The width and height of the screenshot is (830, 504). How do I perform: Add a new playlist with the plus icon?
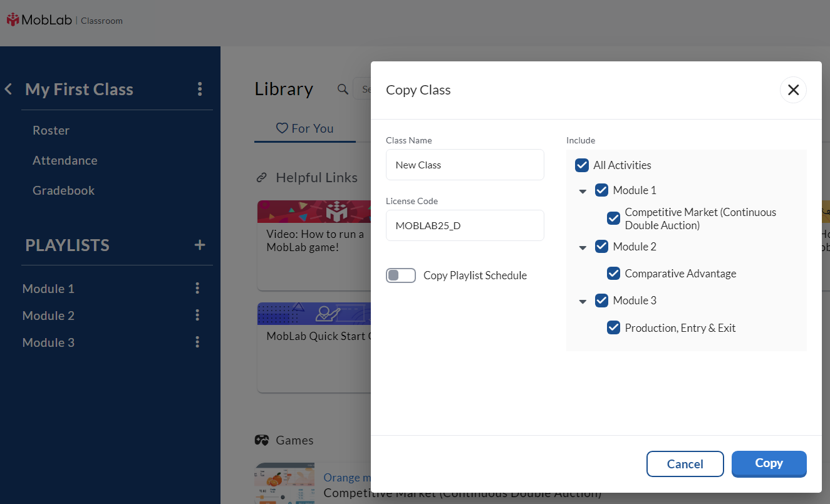pyautogui.click(x=200, y=245)
